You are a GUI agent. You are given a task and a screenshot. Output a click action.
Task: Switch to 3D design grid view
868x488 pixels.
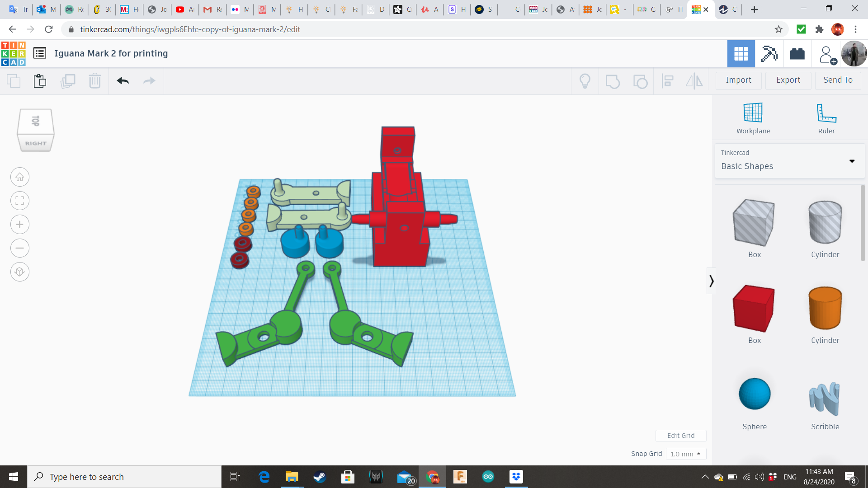click(741, 54)
